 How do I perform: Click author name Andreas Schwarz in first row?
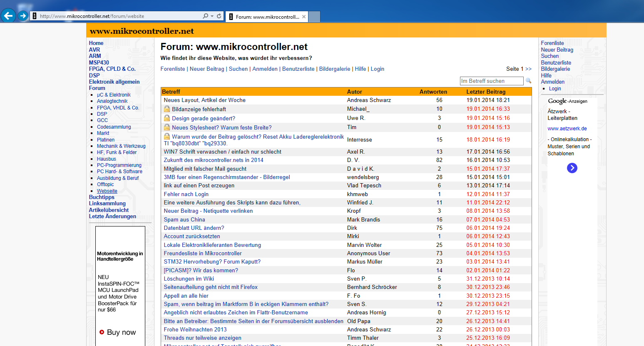click(x=369, y=100)
